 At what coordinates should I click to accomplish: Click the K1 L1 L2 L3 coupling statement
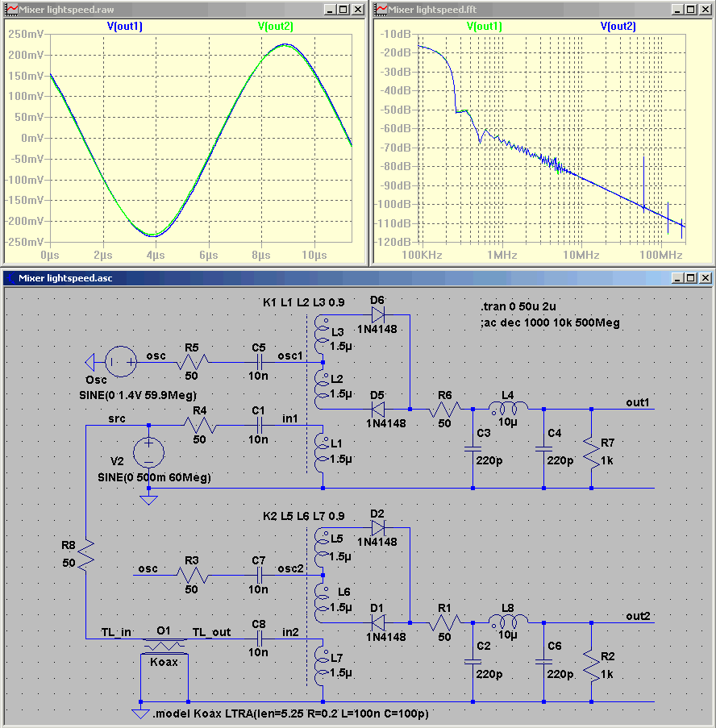[x=304, y=302]
